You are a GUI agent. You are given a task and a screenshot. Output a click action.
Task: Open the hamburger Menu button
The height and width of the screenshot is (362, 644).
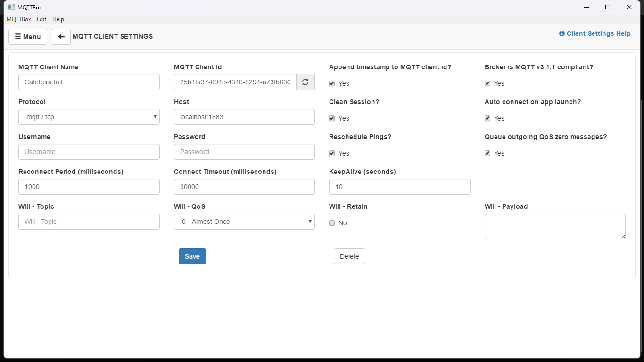point(28,37)
